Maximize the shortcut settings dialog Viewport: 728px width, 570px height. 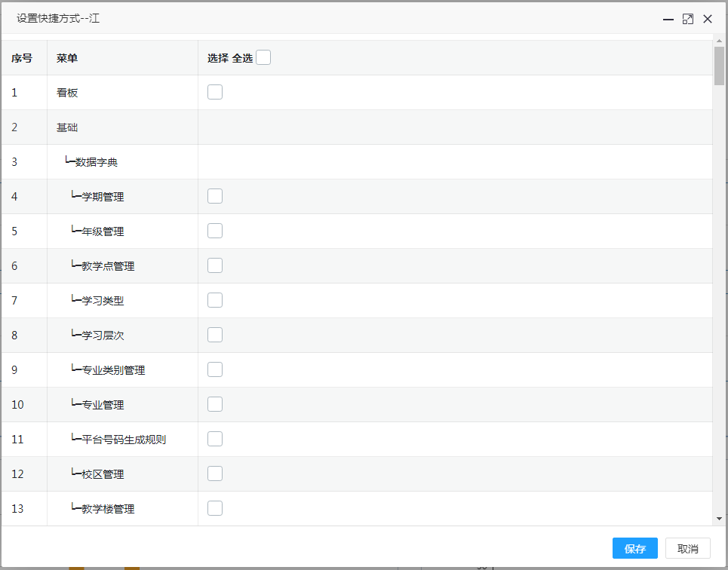pyautogui.click(x=688, y=20)
